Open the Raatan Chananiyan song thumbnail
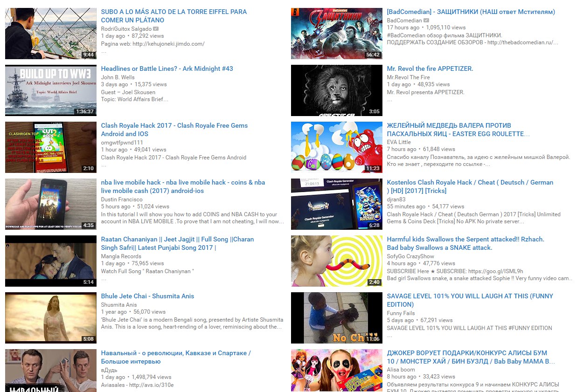The image size is (576, 392). coord(51,261)
